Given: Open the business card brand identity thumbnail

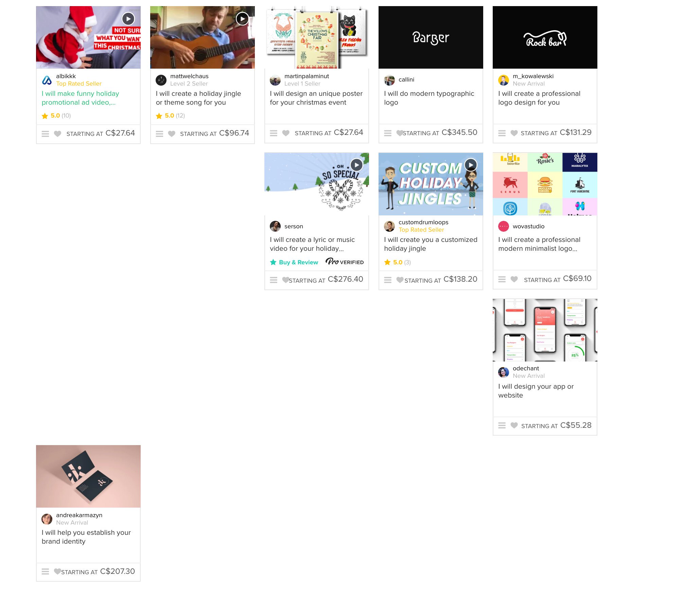Looking at the screenshot, I should click(88, 476).
